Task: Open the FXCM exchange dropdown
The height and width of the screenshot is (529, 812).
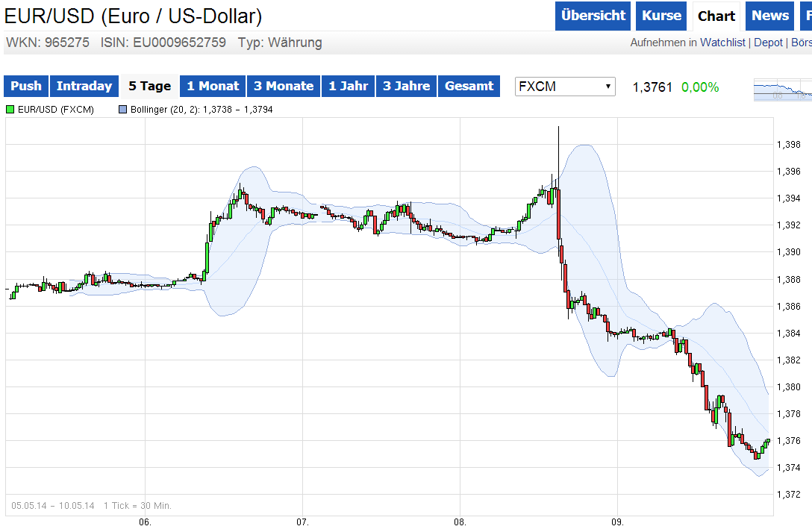Action: (x=565, y=87)
